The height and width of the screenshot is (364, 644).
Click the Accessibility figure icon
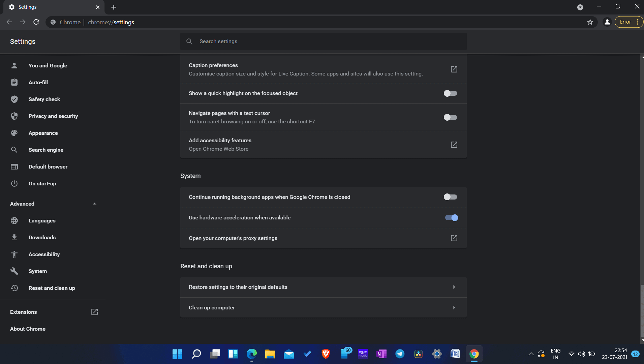click(x=14, y=254)
